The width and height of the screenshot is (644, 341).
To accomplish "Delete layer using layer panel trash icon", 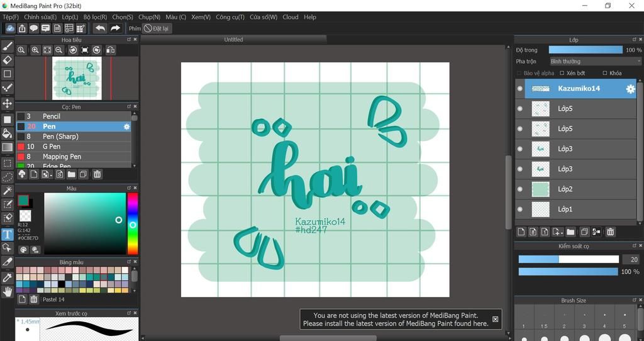I will [x=610, y=232].
